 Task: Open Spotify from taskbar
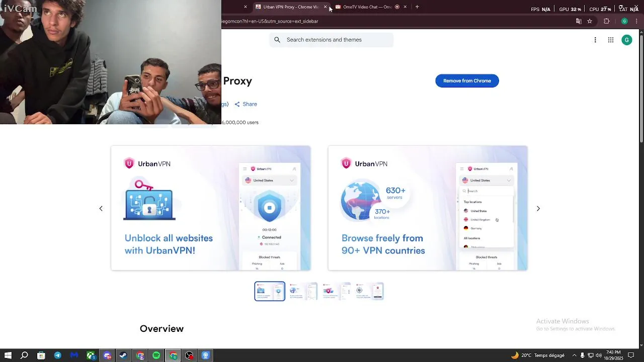click(156, 355)
